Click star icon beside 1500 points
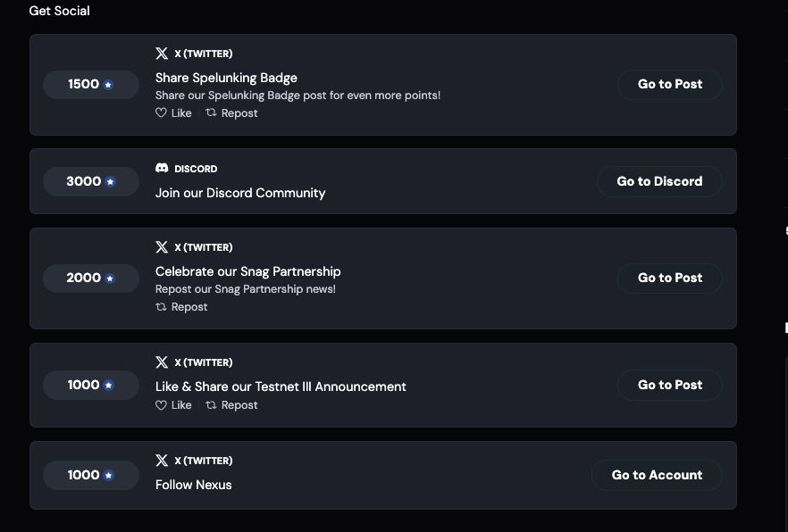This screenshot has height=532, width=788. (108, 84)
